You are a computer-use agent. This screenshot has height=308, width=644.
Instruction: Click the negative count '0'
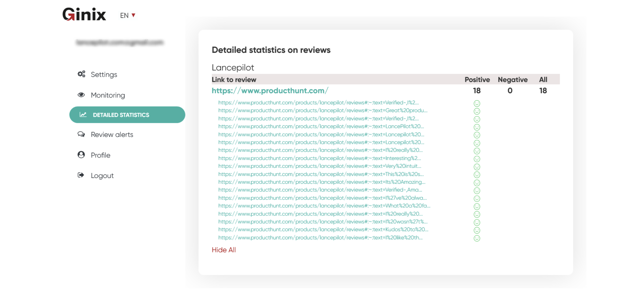[510, 91]
